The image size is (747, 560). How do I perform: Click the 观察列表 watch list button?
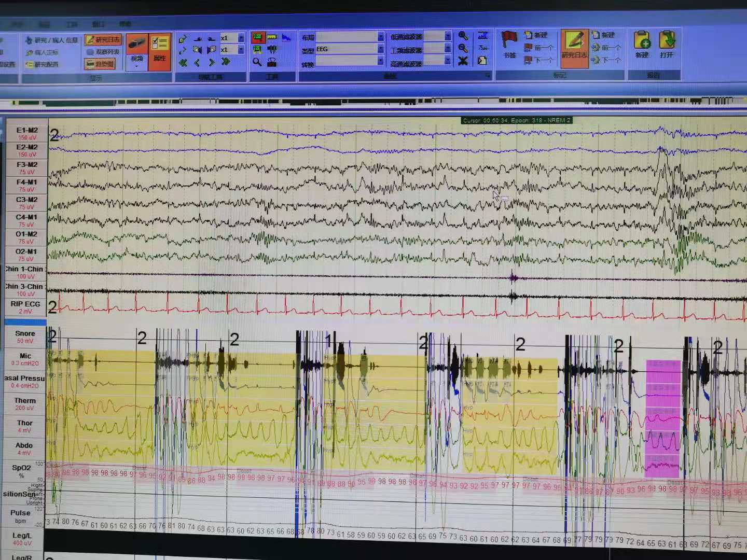[x=103, y=52]
